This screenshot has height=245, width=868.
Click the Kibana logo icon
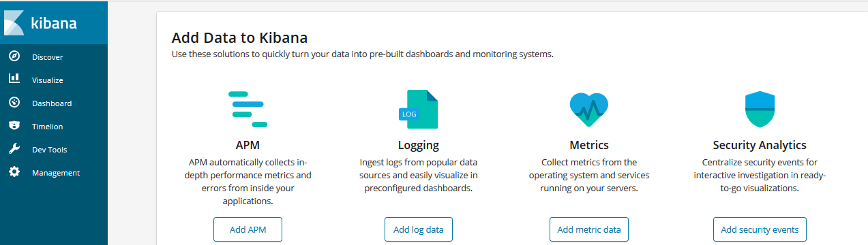14,22
